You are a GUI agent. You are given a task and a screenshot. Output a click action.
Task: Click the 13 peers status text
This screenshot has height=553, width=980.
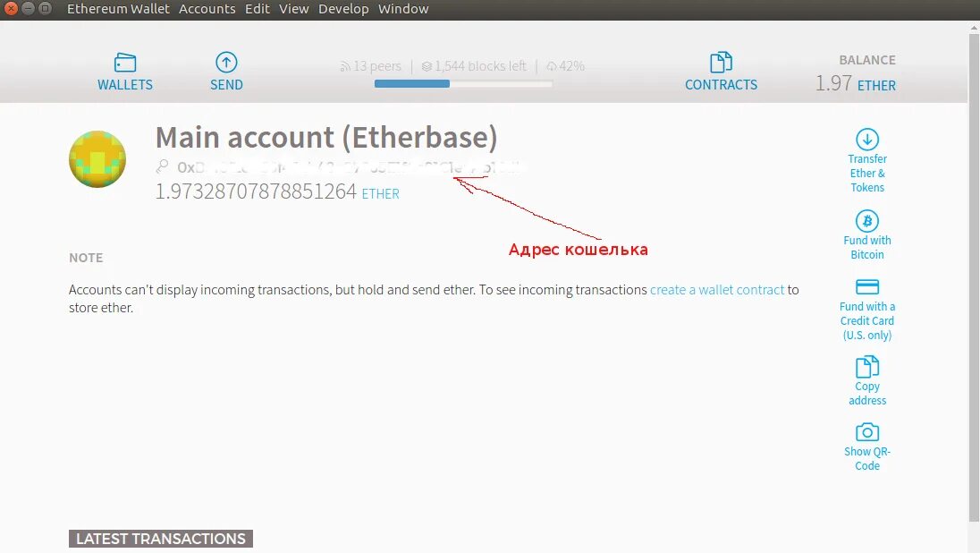pos(376,66)
